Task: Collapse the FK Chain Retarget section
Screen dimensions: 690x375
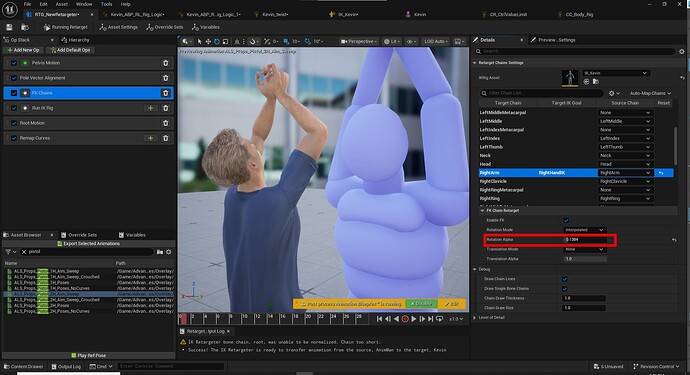Action: 482,211
